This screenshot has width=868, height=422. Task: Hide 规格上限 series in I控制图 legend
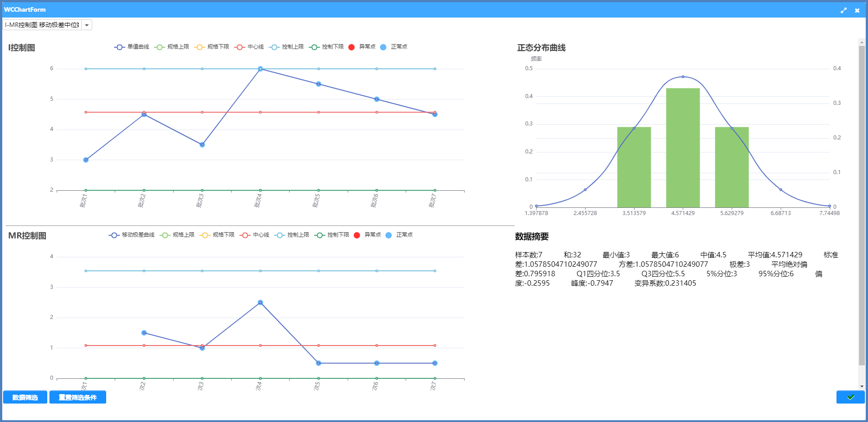tap(159, 47)
